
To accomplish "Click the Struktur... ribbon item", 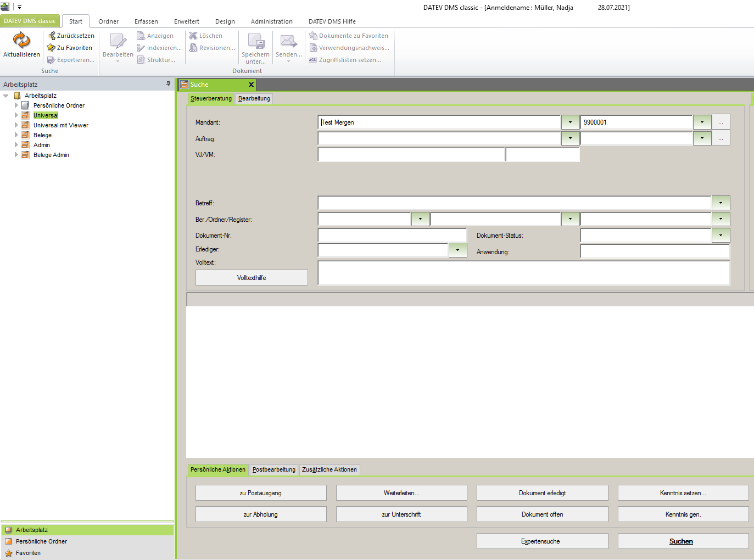I will [x=156, y=60].
